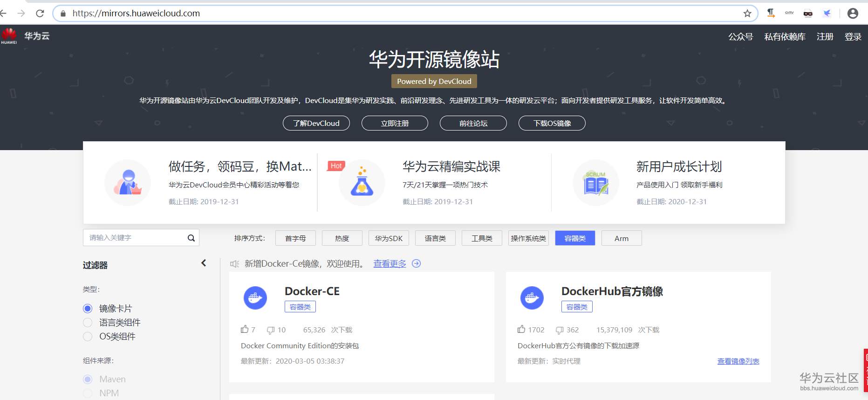Image resolution: width=868 pixels, height=400 pixels.
Task: Select the NPM source radio button
Action: pos(88,393)
